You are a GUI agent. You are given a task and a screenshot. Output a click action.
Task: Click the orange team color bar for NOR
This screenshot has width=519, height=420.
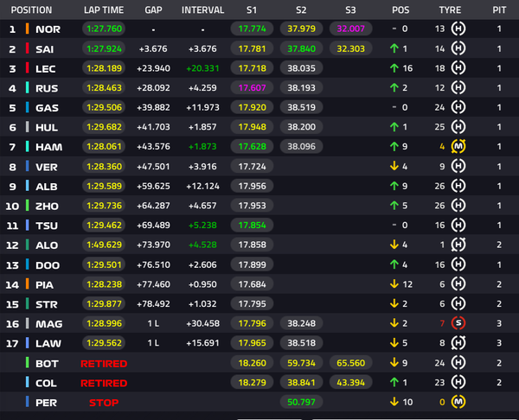28,29
